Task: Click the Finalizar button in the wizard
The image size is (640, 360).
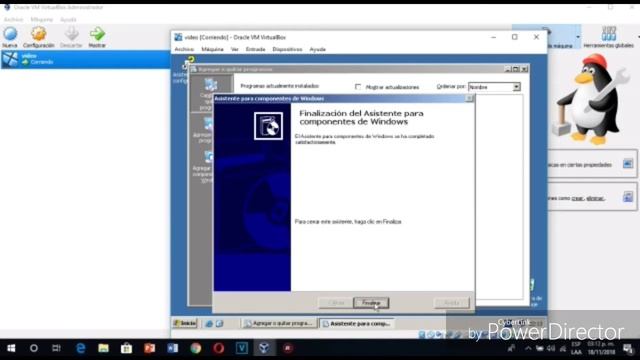Action: click(x=371, y=303)
